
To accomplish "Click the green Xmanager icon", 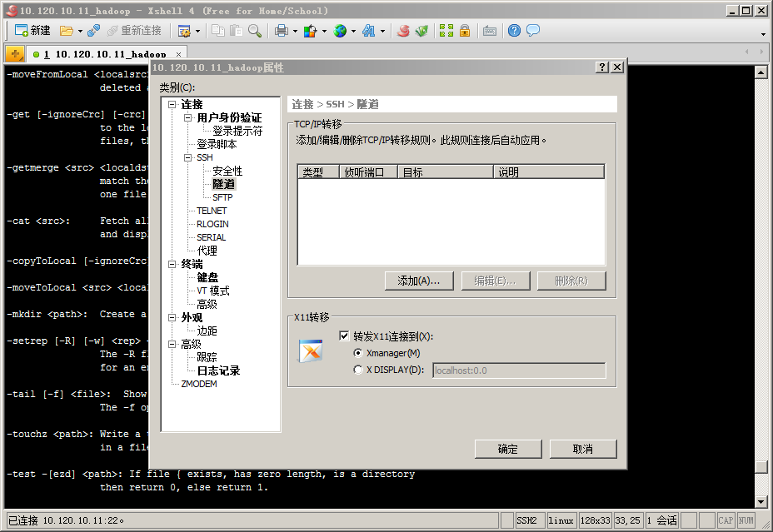I will click(421, 31).
